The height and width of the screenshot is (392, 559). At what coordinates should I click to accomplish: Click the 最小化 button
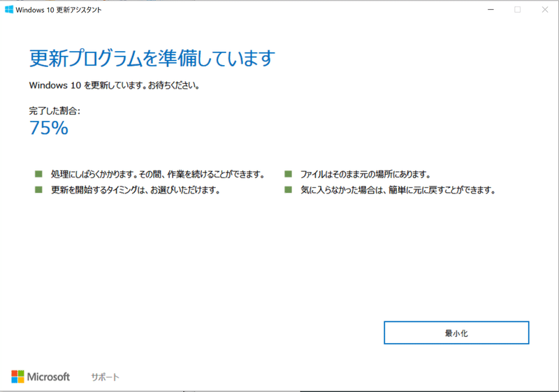coord(456,333)
